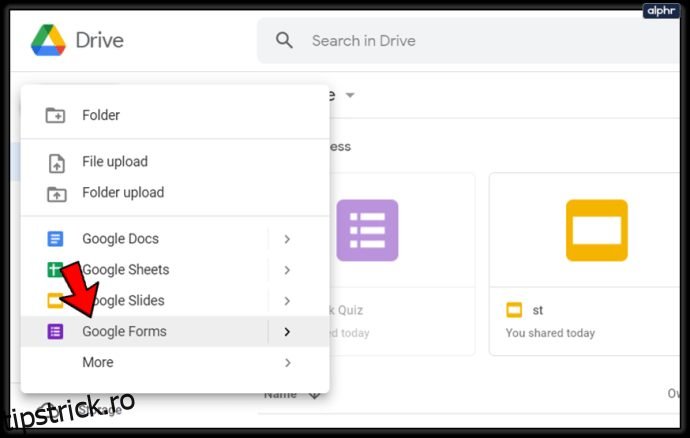The height and width of the screenshot is (438, 690).
Task: Expand the Google Sheets submenu arrow
Action: (287, 270)
